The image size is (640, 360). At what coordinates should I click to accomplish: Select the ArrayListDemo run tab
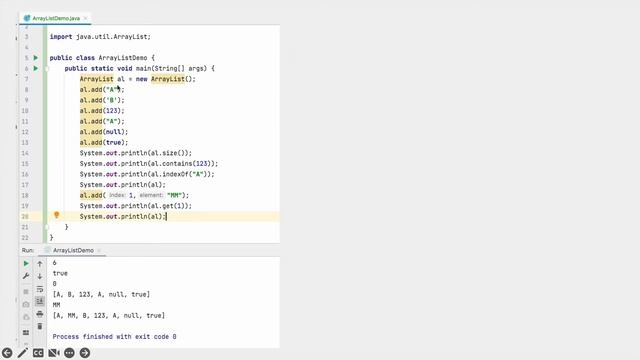click(73, 250)
